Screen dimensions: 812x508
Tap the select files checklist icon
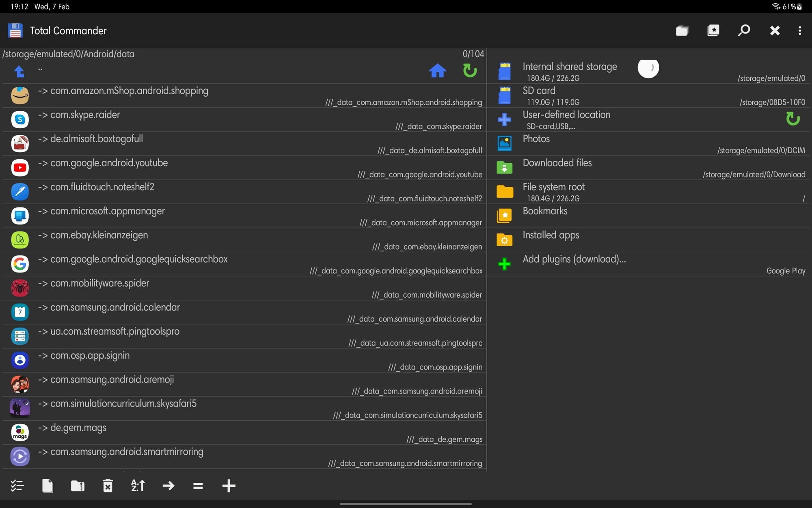pyautogui.click(x=17, y=486)
